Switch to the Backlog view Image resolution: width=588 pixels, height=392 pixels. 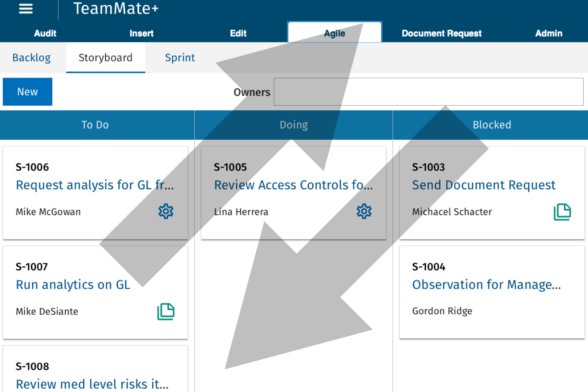click(31, 57)
